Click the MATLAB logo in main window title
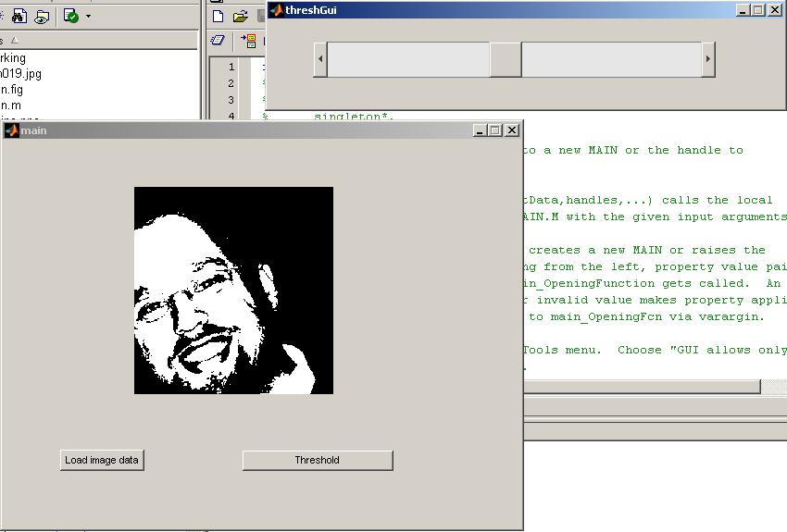The image size is (787, 532). pyautogui.click(x=11, y=130)
